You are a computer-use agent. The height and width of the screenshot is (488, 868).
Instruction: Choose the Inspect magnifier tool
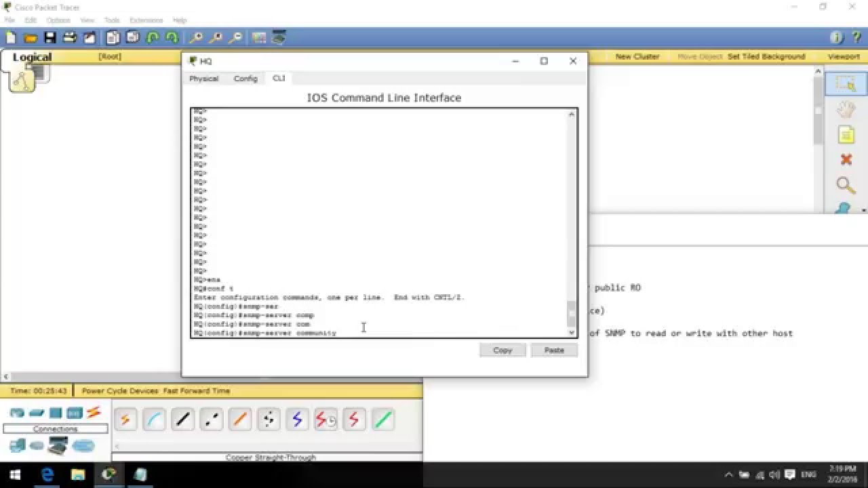pyautogui.click(x=846, y=184)
